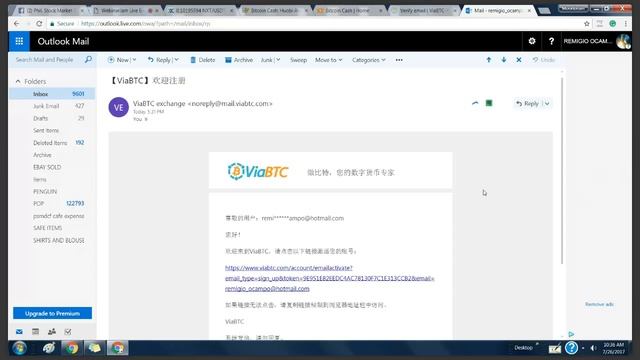The height and width of the screenshot is (360, 640).
Task: Open the Office app launcher grid
Action: pyautogui.click(x=19, y=41)
